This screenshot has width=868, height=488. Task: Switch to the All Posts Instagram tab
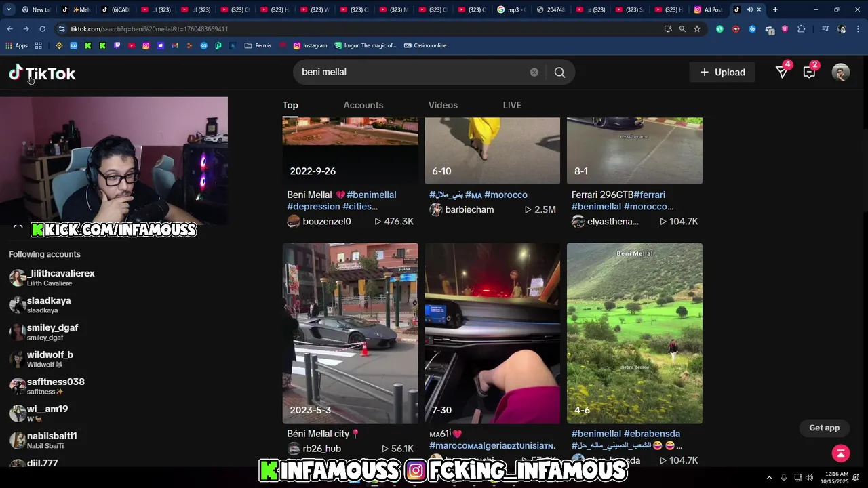(708, 9)
